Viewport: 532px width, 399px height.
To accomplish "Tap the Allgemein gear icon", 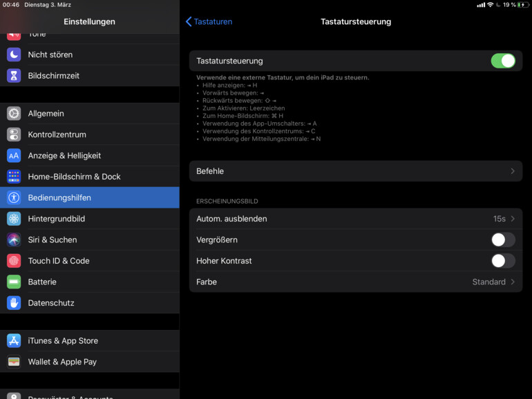I will (14, 113).
